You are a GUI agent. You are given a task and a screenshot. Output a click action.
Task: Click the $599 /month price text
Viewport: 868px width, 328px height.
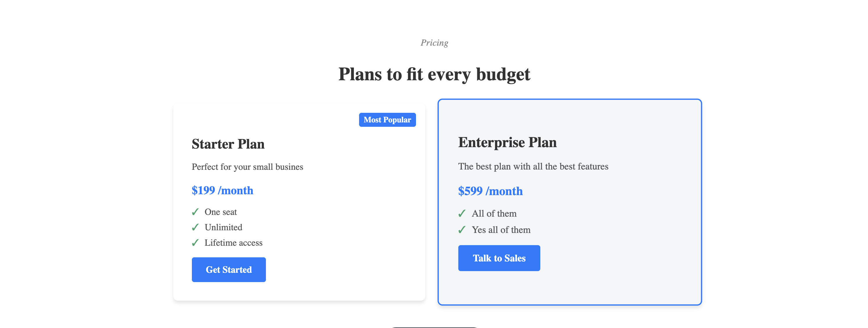pyautogui.click(x=490, y=191)
